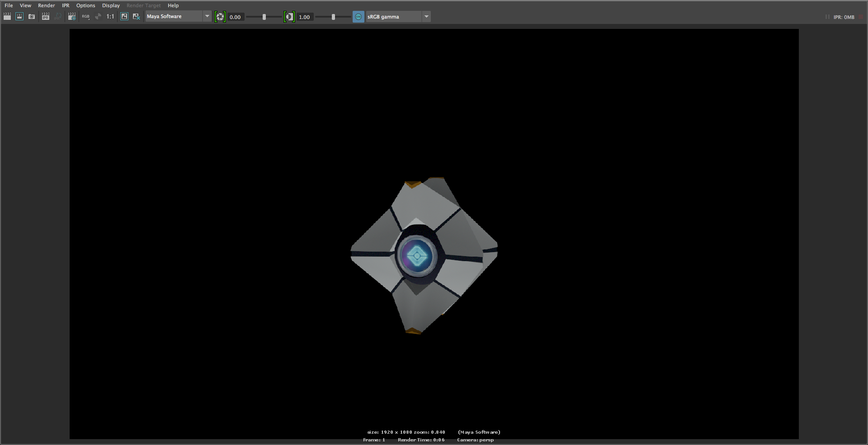Click the RGB channels display icon

click(85, 17)
